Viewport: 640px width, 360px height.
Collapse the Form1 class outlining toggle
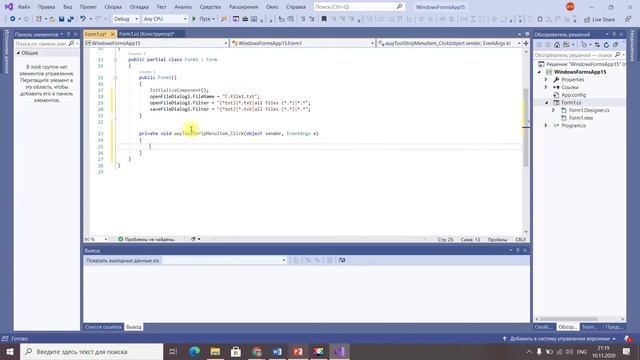coord(115,60)
